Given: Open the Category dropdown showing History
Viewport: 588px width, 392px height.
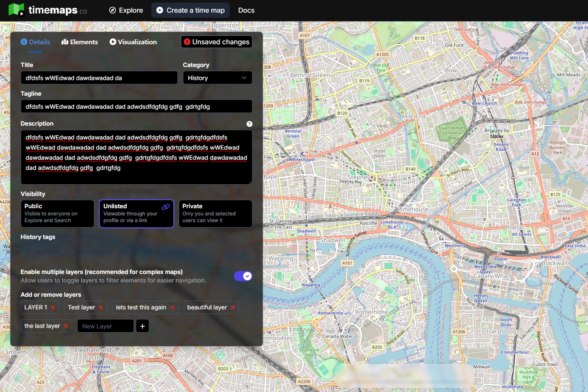Looking at the screenshot, I should click(x=217, y=78).
